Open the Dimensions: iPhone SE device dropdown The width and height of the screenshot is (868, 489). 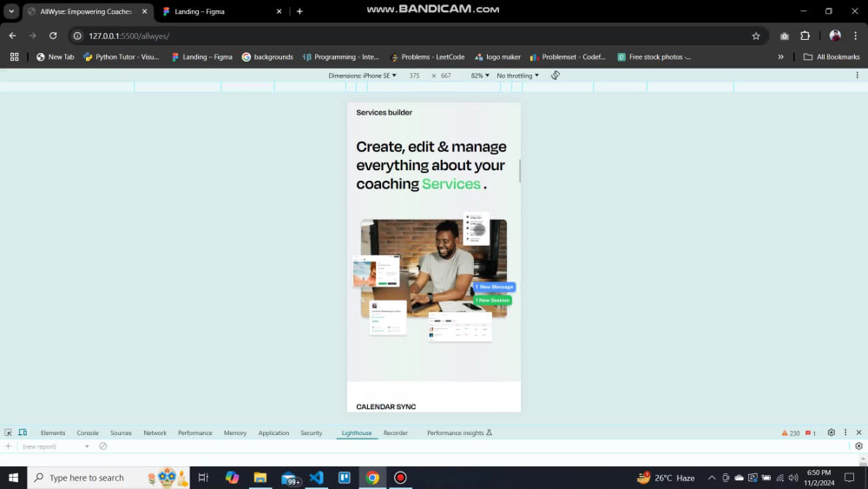coord(362,76)
